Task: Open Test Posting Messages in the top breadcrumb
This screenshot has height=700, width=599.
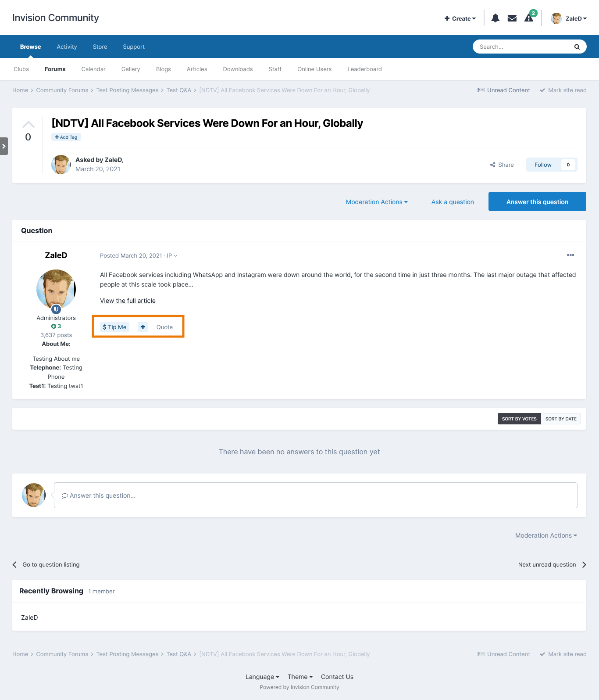Action: (127, 90)
